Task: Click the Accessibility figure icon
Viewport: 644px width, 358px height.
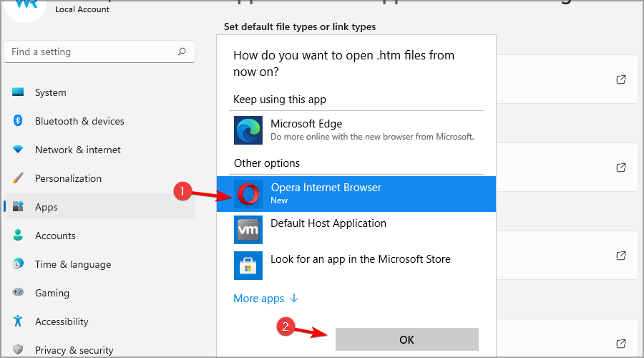Action: pyautogui.click(x=19, y=321)
